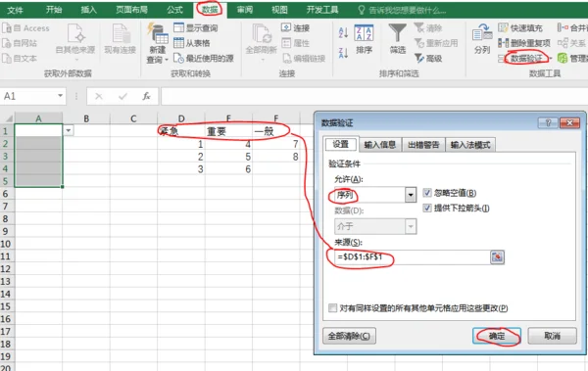Check 对有同样设置的所有其他单元格应用这些更改
Screen dimensions: 588x371
[x=332, y=308]
